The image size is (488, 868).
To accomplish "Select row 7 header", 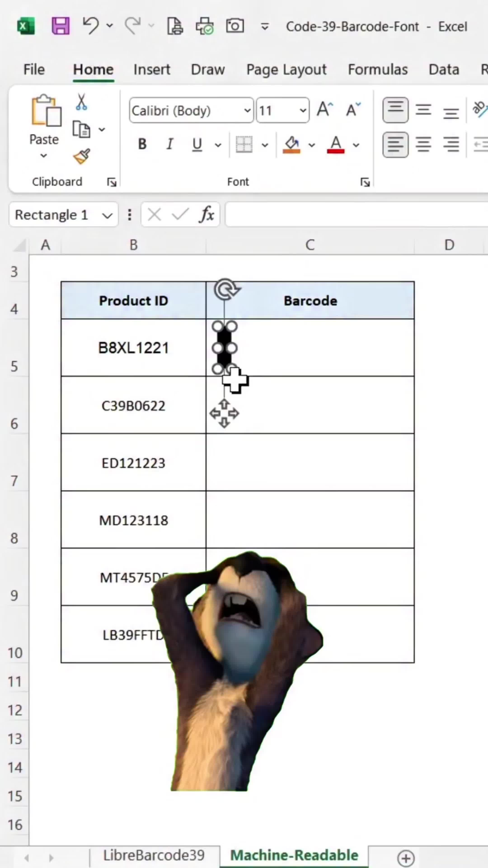I will (x=14, y=463).
